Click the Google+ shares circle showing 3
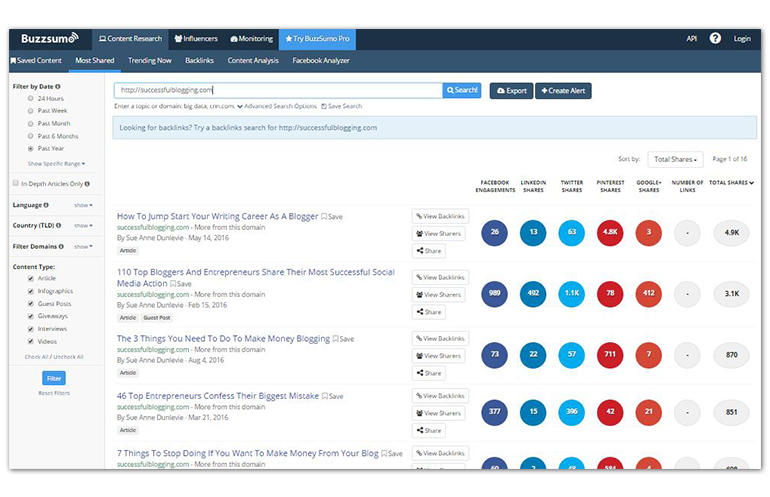Screen dimensions: 770x497 tap(649, 232)
